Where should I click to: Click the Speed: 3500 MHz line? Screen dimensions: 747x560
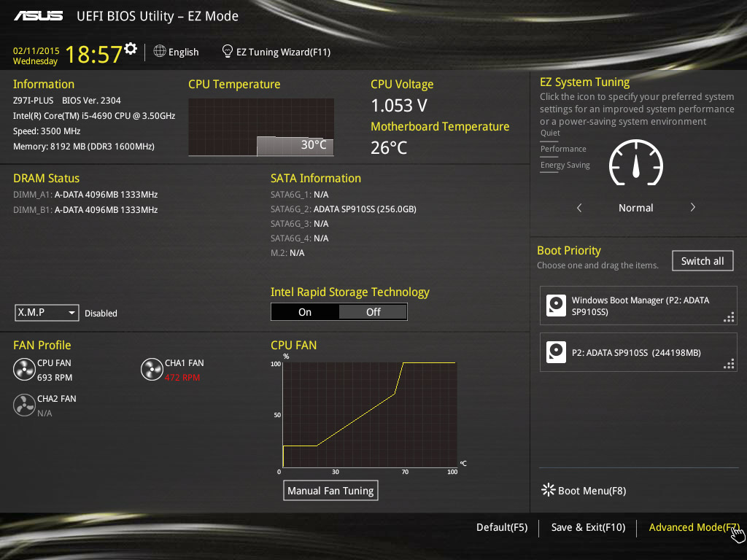(x=47, y=131)
